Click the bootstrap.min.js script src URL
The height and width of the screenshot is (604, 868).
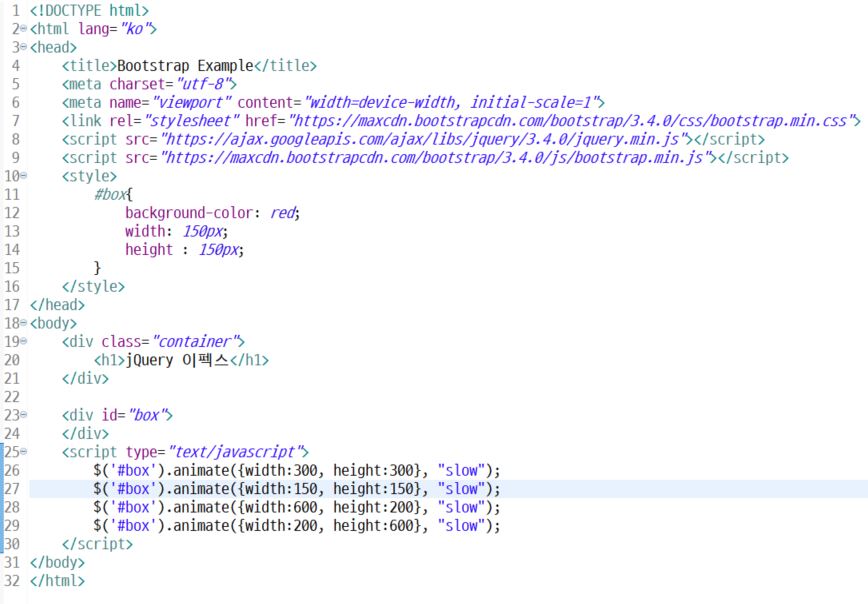pyautogui.click(x=436, y=157)
